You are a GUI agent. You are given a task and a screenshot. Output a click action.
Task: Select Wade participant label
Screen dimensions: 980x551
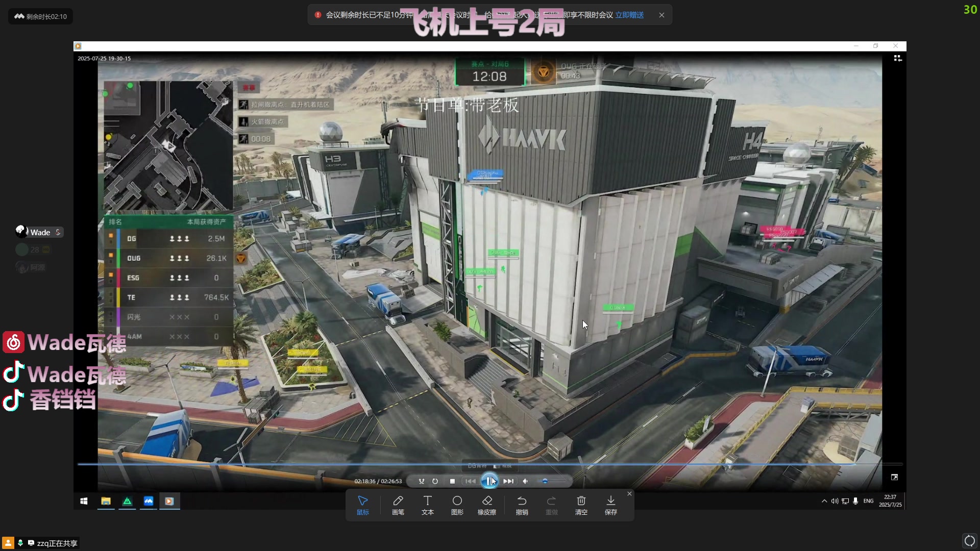(40, 232)
